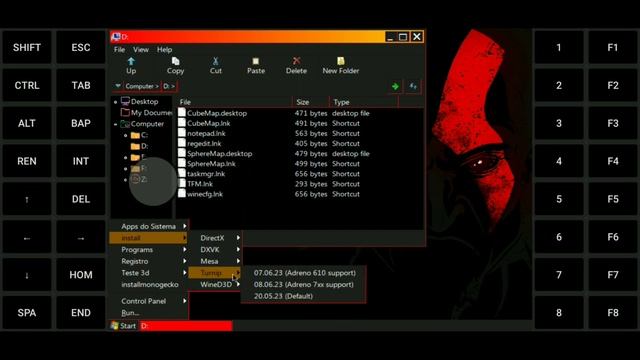Screen dimensions: 640x360
Task: Open the Help menu
Action: tap(164, 49)
